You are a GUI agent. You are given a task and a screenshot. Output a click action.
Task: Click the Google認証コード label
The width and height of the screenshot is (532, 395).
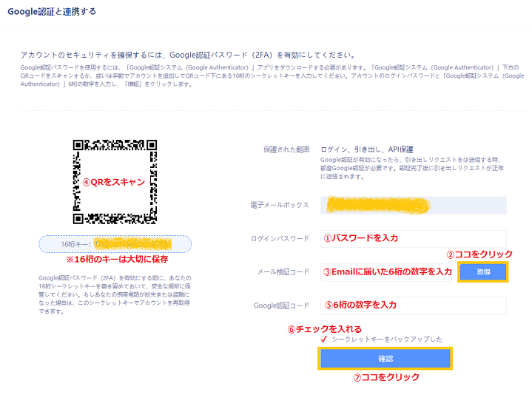tap(281, 305)
